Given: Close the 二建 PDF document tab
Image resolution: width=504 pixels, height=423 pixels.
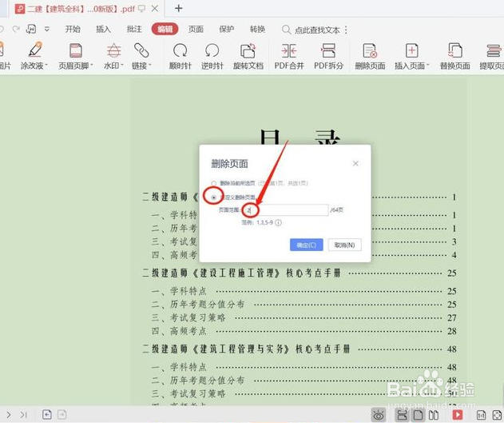Looking at the screenshot, I should point(155,9).
